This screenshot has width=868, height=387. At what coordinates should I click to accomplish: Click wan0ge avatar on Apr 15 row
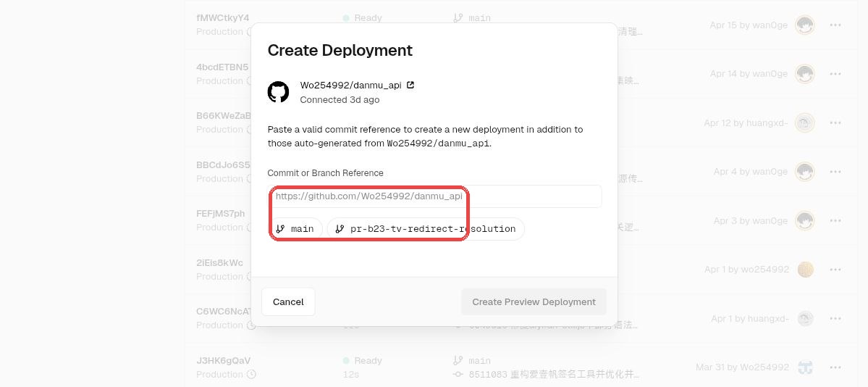(805, 25)
